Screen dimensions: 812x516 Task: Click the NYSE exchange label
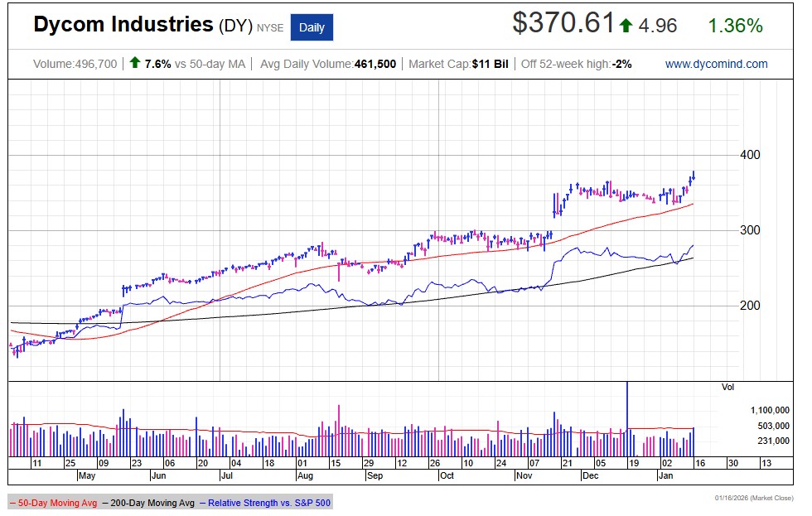point(270,28)
